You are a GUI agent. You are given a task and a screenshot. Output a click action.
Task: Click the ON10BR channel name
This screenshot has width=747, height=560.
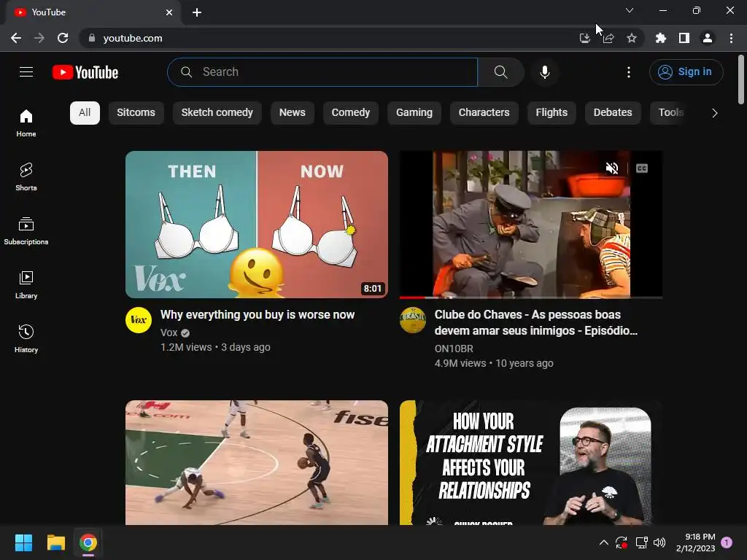(454, 349)
